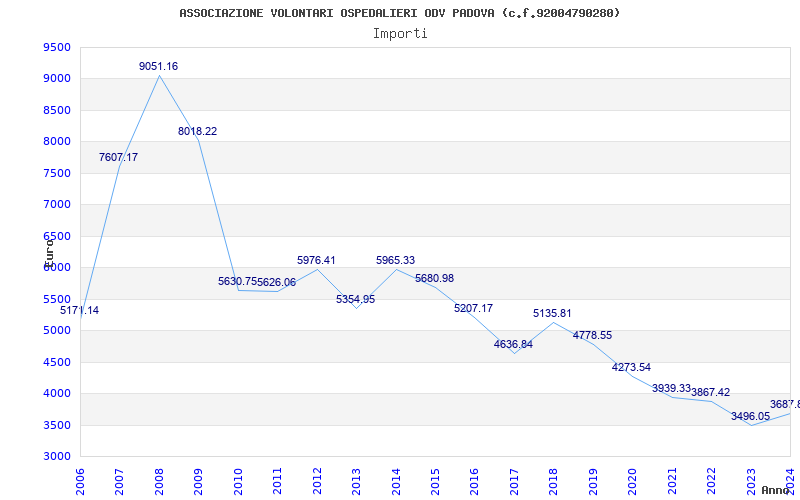The width and height of the screenshot is (800, 500).
Task: Click the 3496.05 data label
Action: 751,416
